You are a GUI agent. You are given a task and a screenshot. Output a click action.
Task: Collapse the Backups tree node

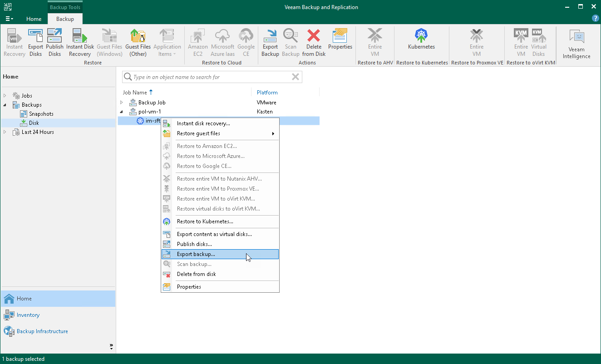[5, 105]
